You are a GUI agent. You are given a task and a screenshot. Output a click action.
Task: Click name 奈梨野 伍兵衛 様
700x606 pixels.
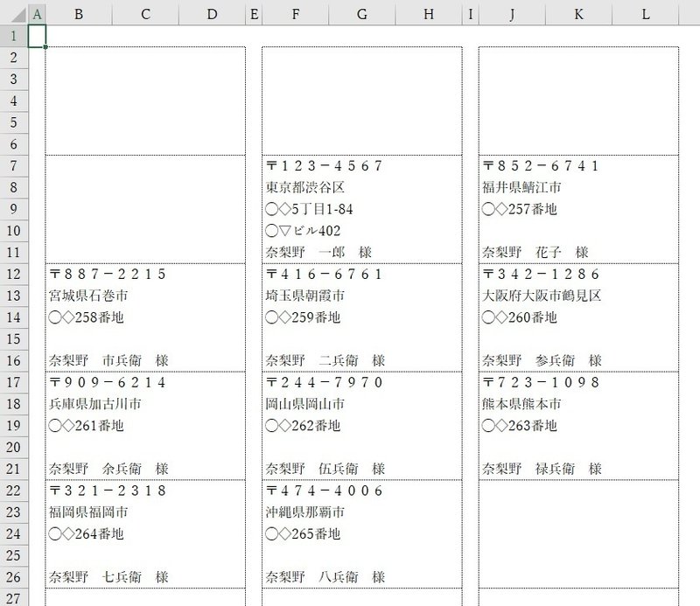point(325,469)
